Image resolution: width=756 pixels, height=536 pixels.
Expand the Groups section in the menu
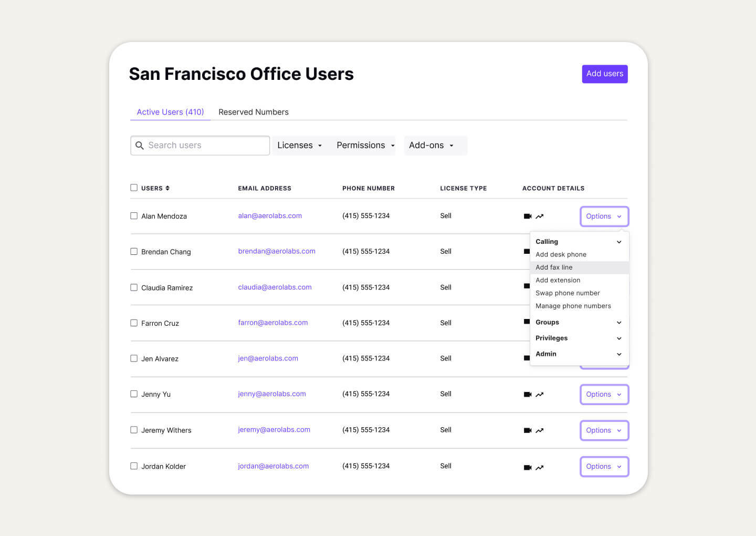pyautogui.click(x=577, y=322)
